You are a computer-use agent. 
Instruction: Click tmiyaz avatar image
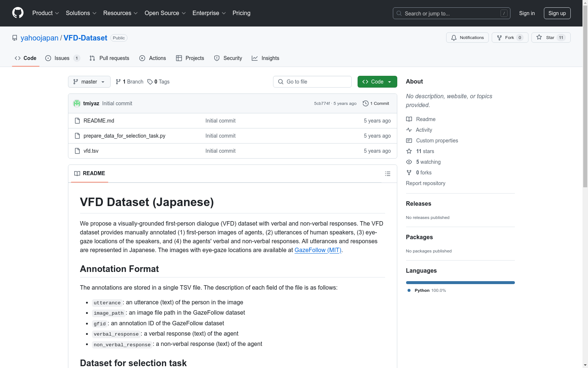pos(77,103)
